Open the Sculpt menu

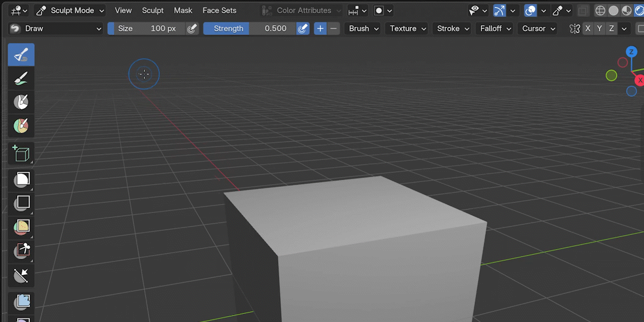(153, 10)
